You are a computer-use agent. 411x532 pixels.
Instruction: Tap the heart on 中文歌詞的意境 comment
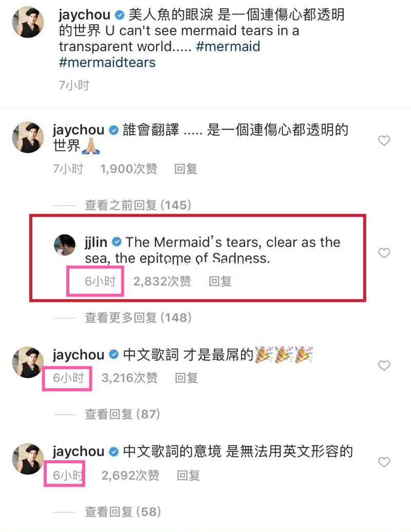[x=384, y=462]
